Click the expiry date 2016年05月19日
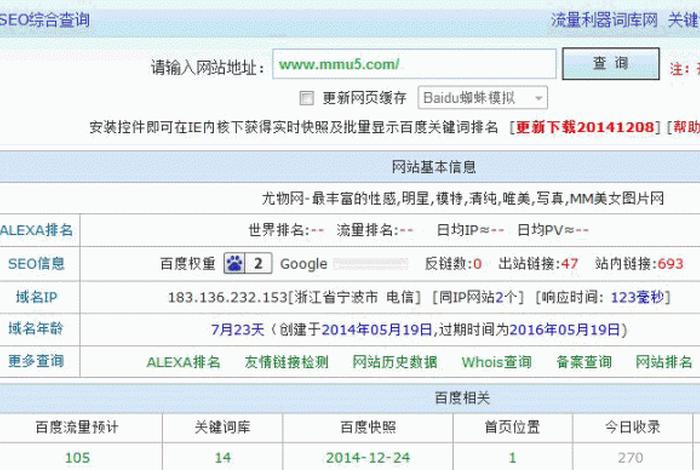Viewport: 700px width, 470px height. coord(565,330)
